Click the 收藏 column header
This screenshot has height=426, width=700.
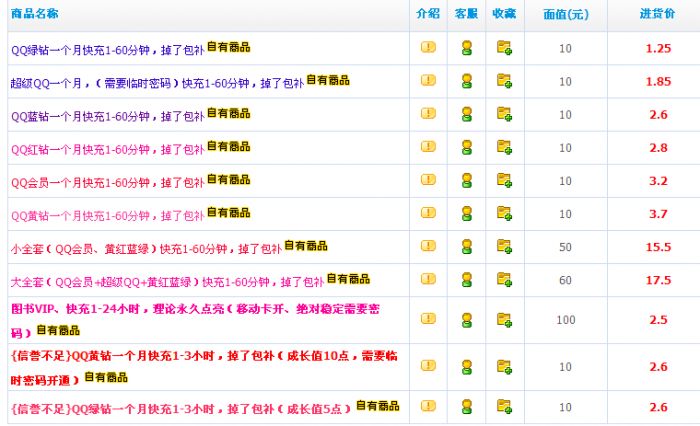pyautogui.click(x=504, y=13)
